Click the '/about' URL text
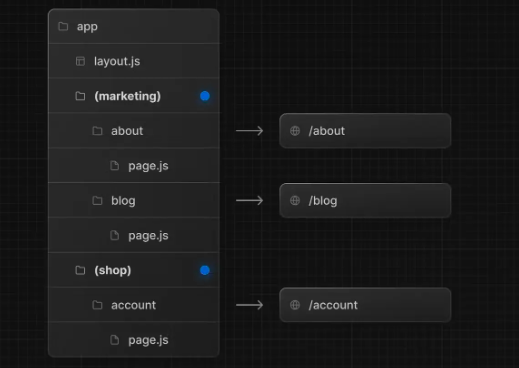This screenshot has height=368, width=519. (x=327, y=131)
